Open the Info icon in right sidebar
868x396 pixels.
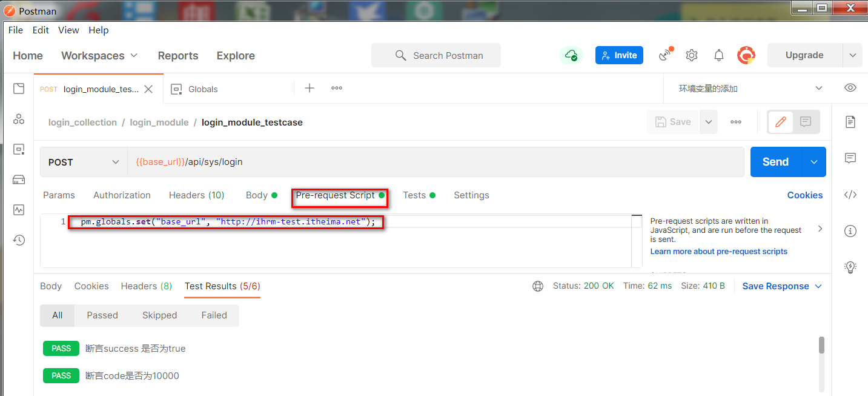click(x=850, y=231)
